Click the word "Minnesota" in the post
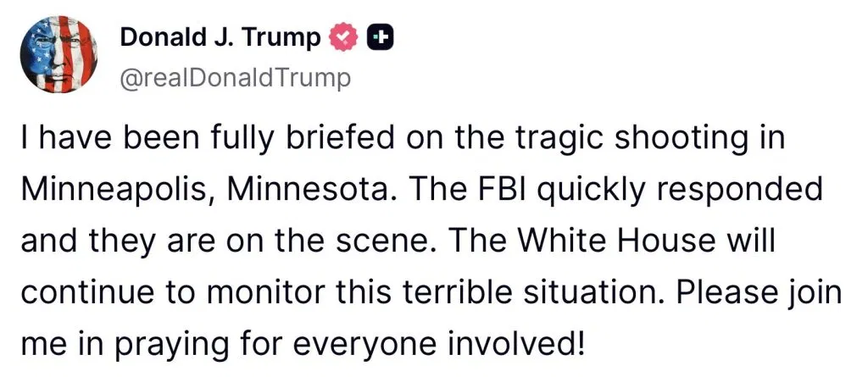Image resolution: width=868 pixels, height=377 pixels. click(311, 188)
